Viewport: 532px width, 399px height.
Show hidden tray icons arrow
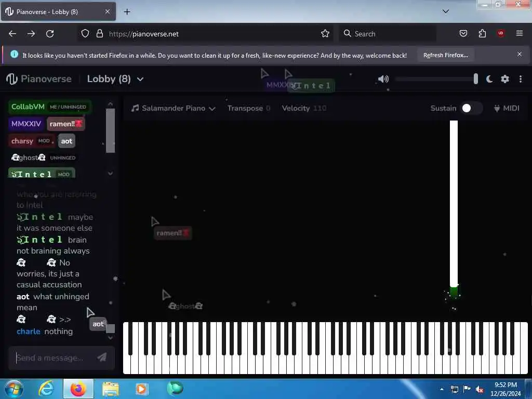[442, 390]
